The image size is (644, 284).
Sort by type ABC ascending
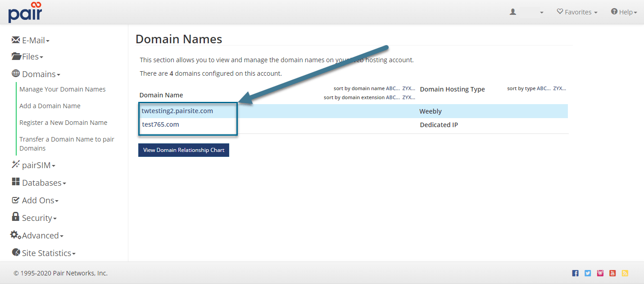tap(544, 88)
